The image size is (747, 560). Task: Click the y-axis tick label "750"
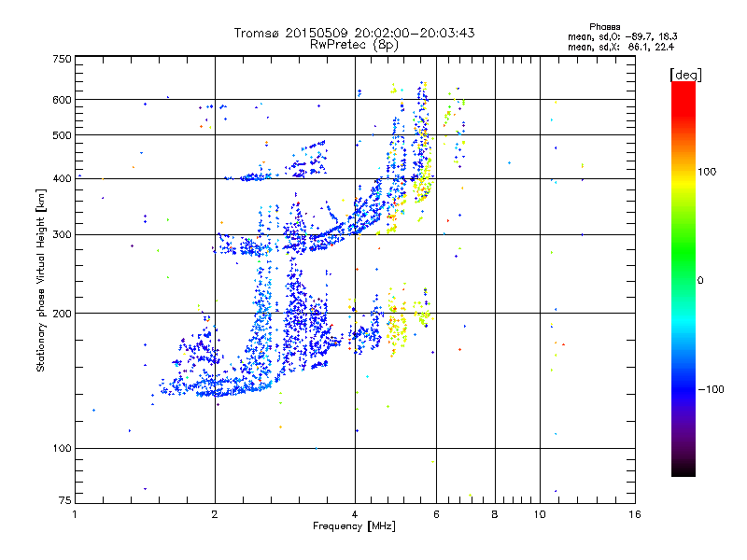(x=63, y=59)
